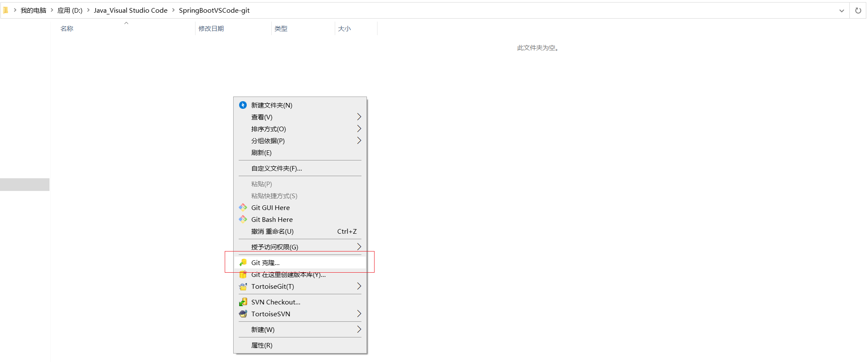Go to Java_Visual Studio Code breadcrumb folder
The height and width of the screenshot is (362, 868).
(x=131, y=10)
